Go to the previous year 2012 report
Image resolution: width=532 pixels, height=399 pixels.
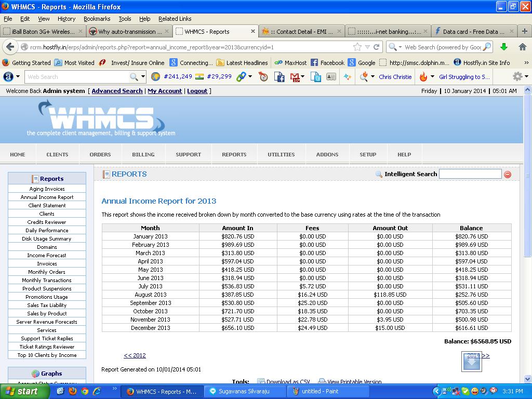click(135, 355)
